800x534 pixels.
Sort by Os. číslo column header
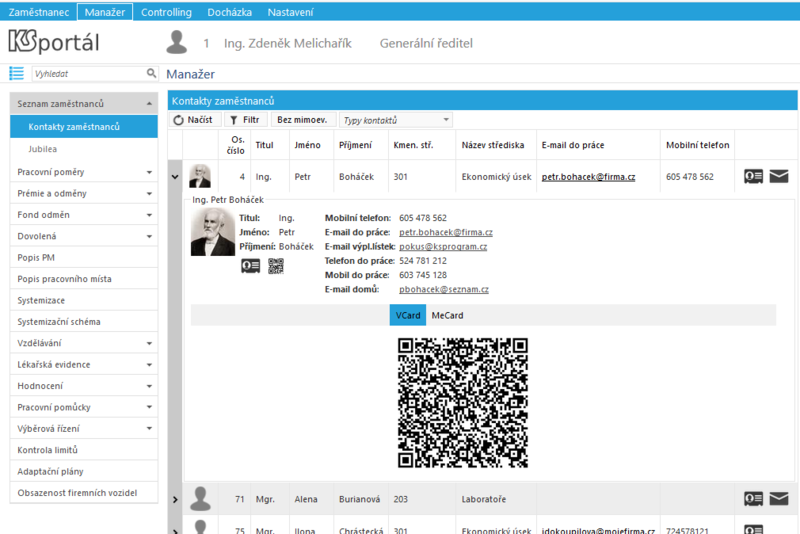click(235, 145)
